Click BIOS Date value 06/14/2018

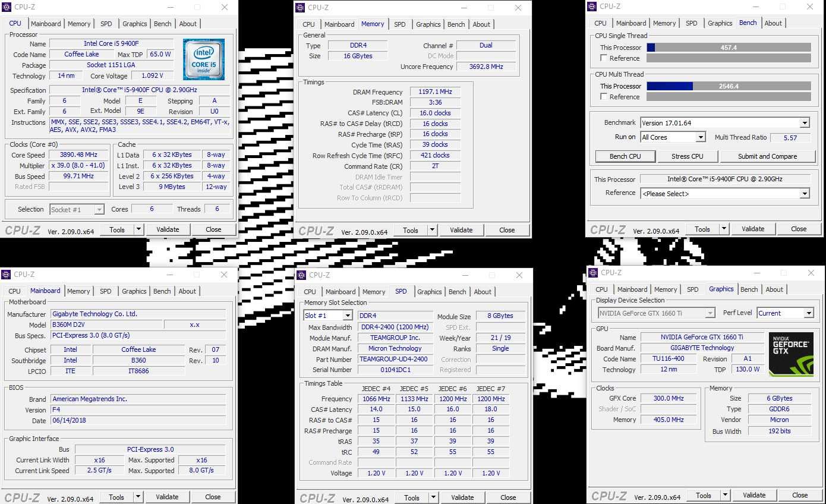point(138,421)
